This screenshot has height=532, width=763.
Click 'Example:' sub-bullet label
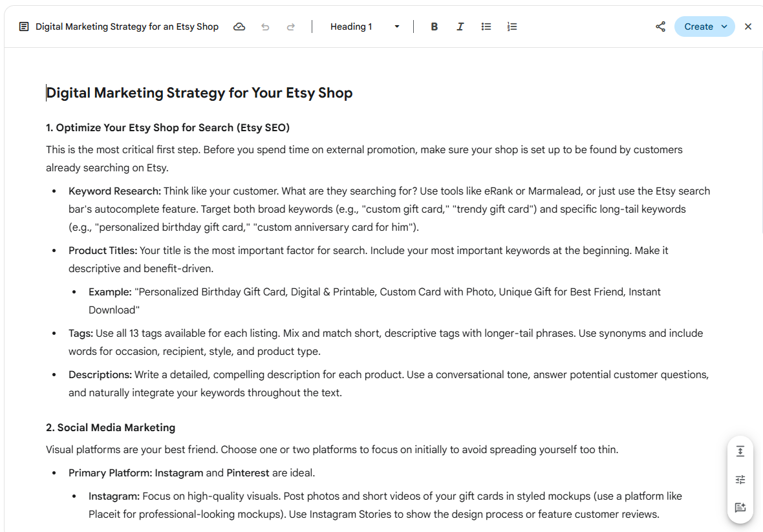click(x=110, y=292)
